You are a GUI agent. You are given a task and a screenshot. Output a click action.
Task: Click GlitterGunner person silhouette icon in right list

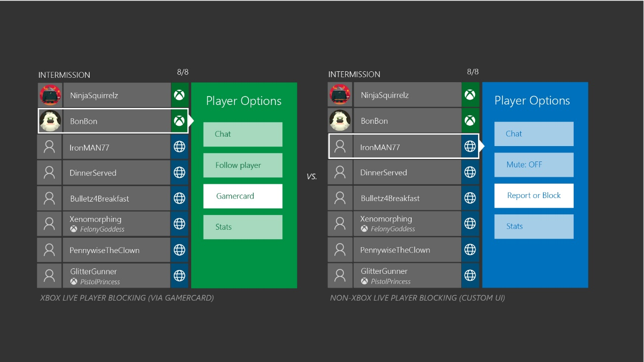point(340,275)
